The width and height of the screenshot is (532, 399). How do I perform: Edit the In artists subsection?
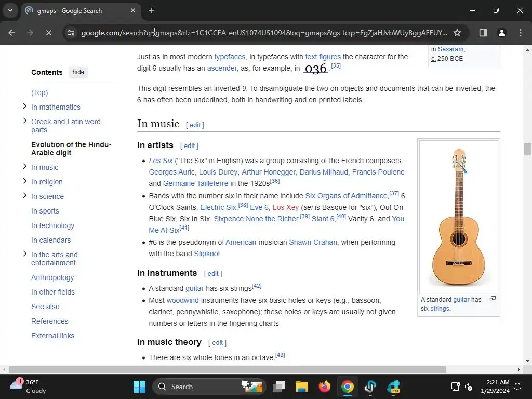pyautogui.click(x=189, y=146)
